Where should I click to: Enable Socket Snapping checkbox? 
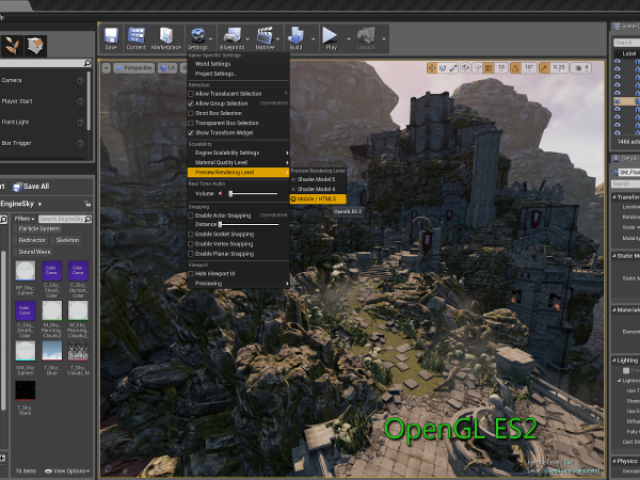(191, 234)
